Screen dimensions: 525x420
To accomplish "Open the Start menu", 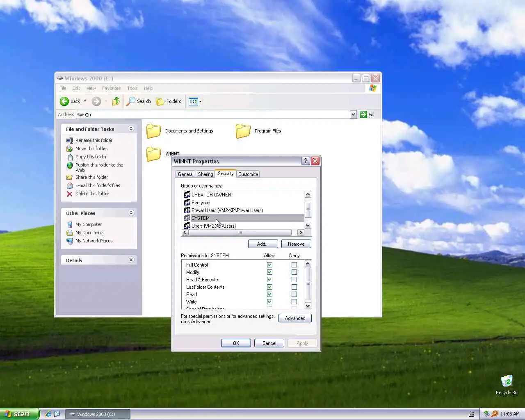I will click(x=19, y=414).
